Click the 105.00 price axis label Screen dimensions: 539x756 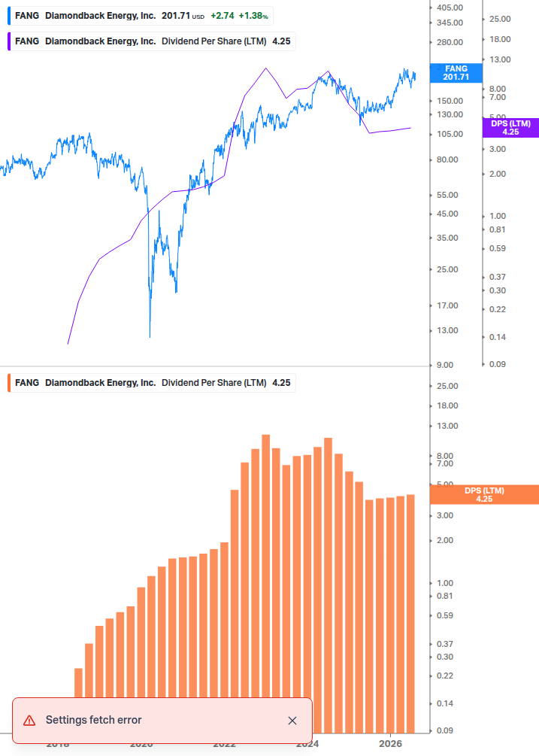coord(450,134)
